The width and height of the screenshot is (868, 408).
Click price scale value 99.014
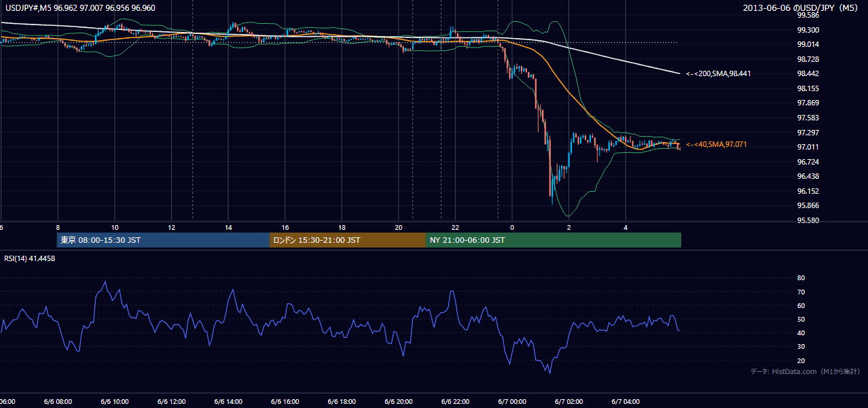click(808, 45)
